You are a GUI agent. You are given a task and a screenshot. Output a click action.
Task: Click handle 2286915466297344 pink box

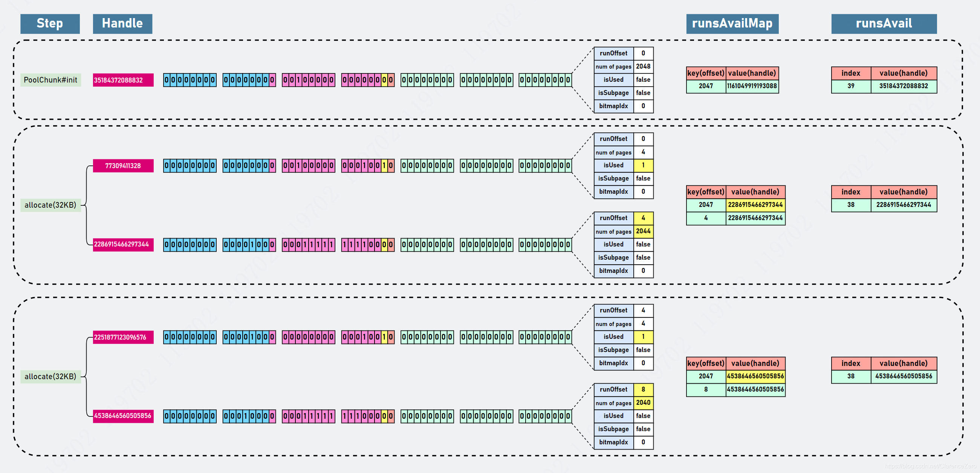click(x=123, y=244)
